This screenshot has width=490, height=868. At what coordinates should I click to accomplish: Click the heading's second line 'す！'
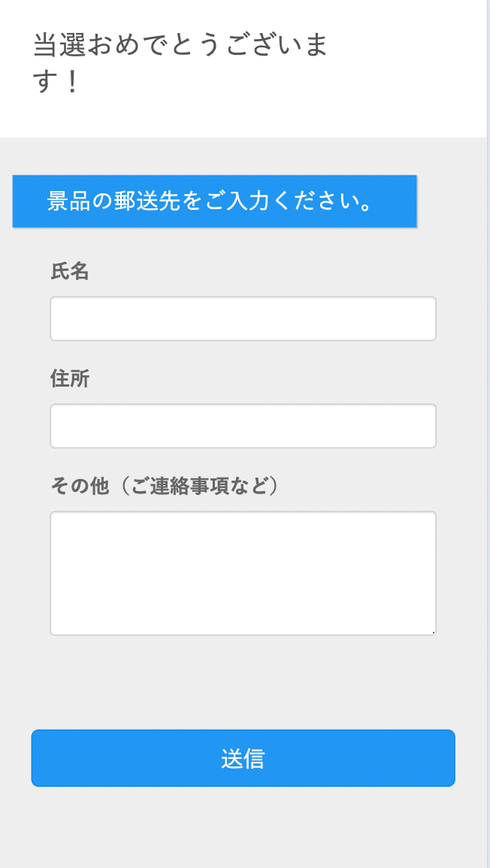point(56,83)
